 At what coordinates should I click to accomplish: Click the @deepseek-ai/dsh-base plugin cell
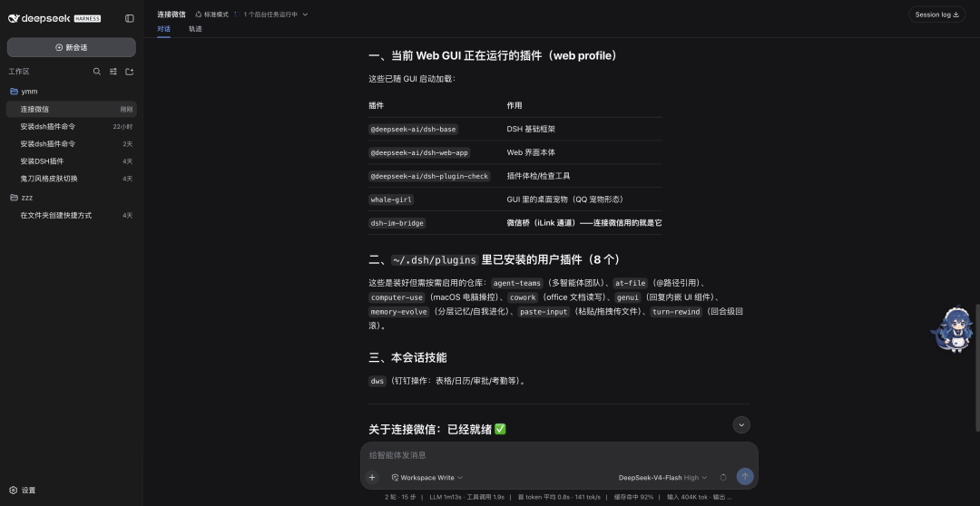[413, 130]
